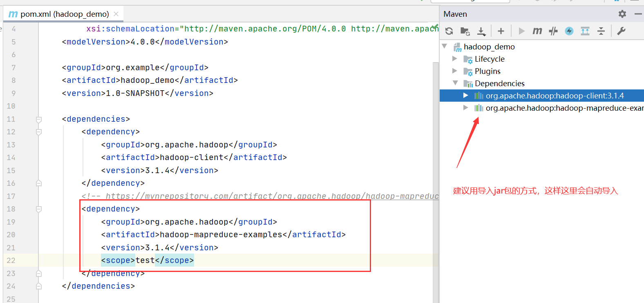Image resolution: width=644 pixels, height=303 pixels.
Task: Select Dependencies tree item
Action: click(499, 84)
